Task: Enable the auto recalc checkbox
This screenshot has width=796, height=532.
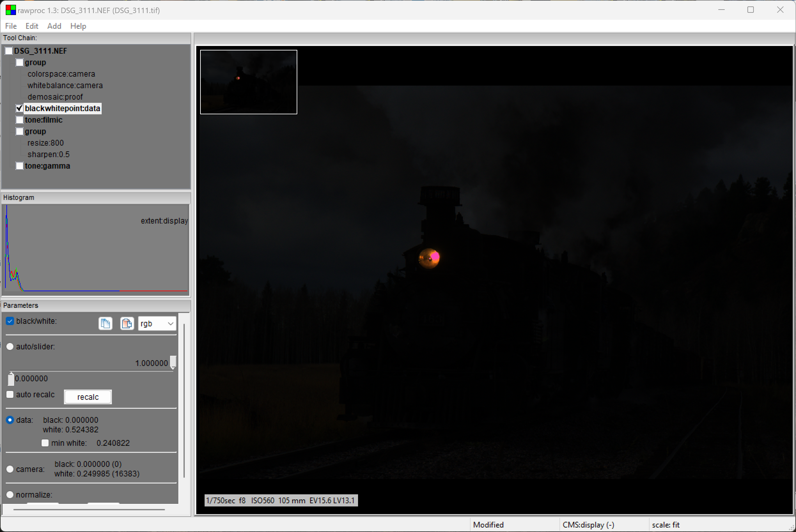Action: 10,394
